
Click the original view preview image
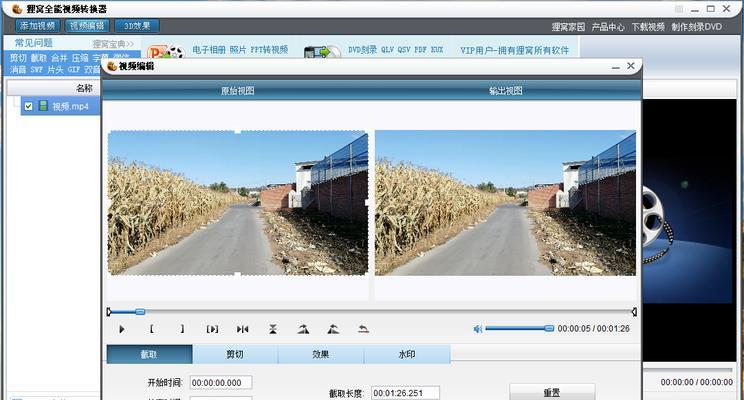point(238,203)
